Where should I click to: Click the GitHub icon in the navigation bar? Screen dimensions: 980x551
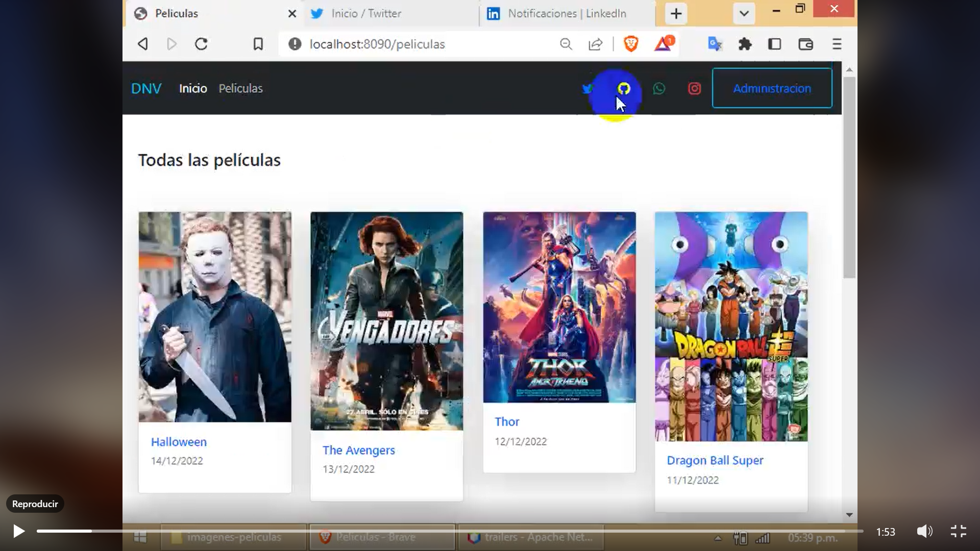(x=624, y=88)
